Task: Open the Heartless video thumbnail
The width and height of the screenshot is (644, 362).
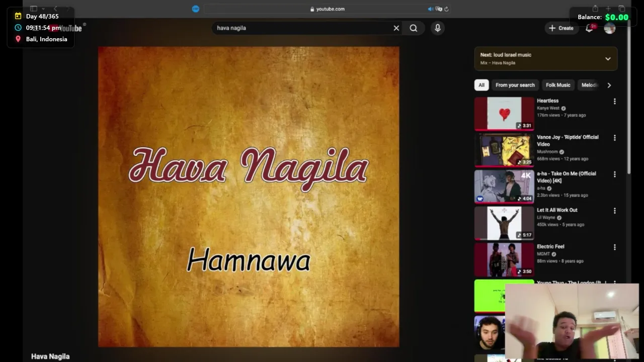Action: [504, 114]
